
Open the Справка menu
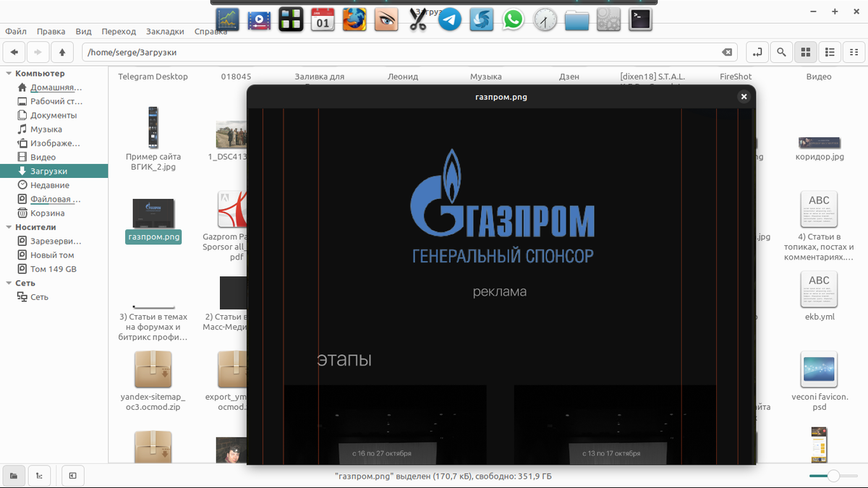210,32
